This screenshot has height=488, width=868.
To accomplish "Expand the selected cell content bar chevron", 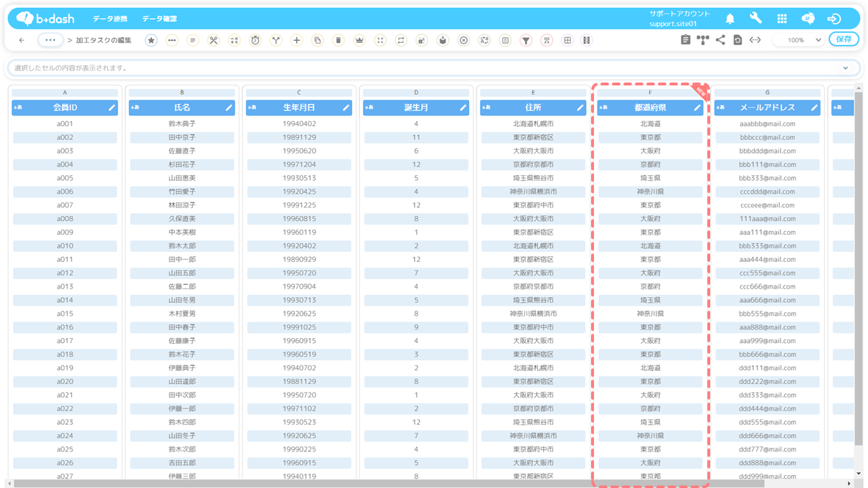I will (846, 68).
